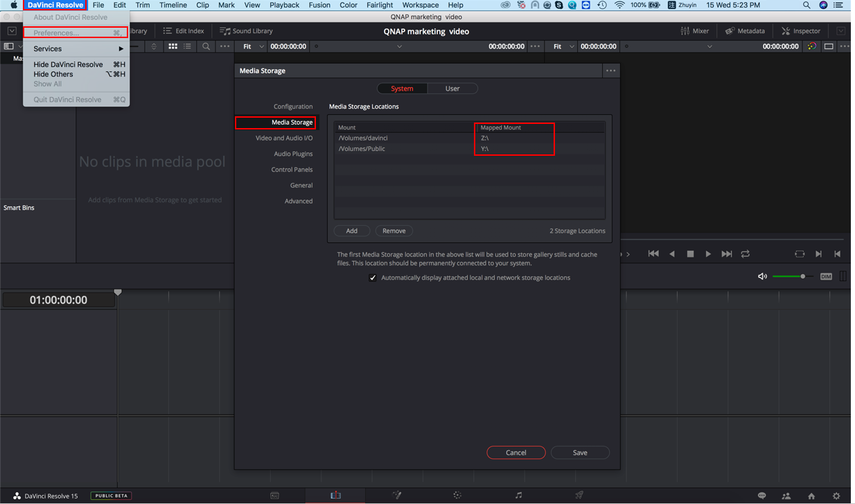The height and width of the screenshot is (504, 855).
Task: Click Save in Media Storage dialog
Action: point(580,453)
